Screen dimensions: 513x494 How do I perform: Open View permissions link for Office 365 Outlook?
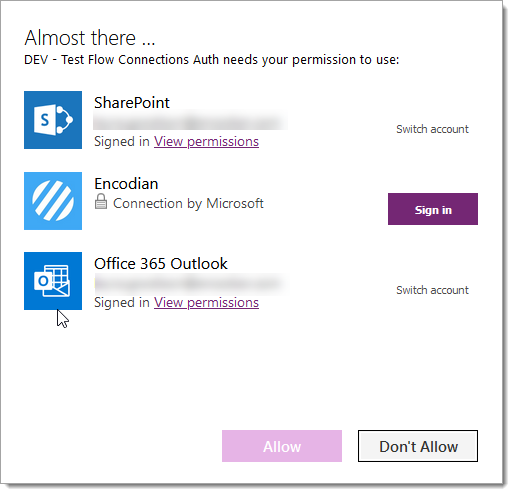(x=207, y=303)
